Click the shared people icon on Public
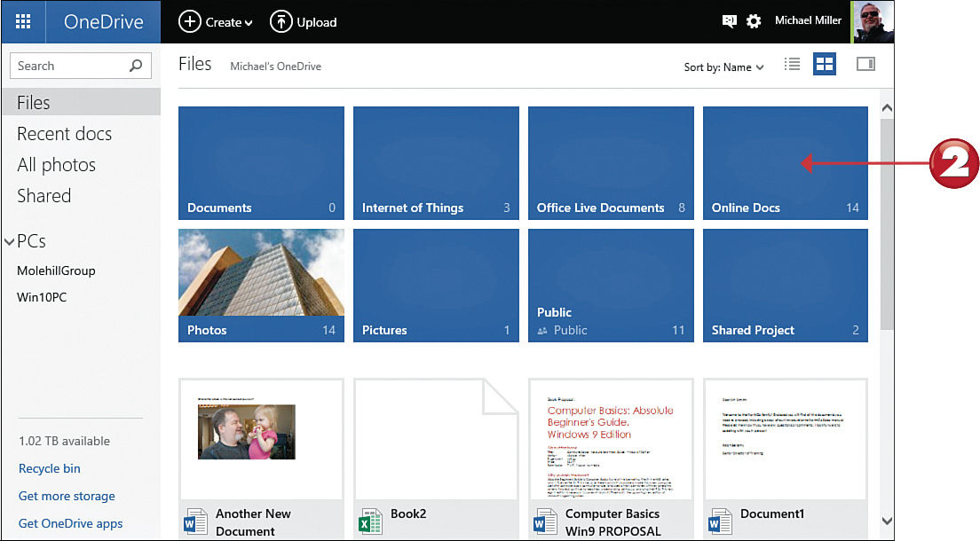This screenshot has width=980, height=541. pos(542,331)
